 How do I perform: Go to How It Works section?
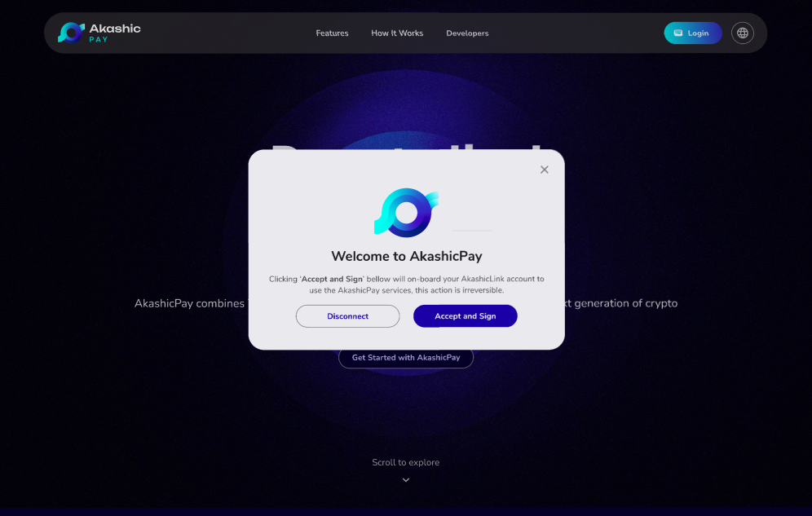pos(397,33)
